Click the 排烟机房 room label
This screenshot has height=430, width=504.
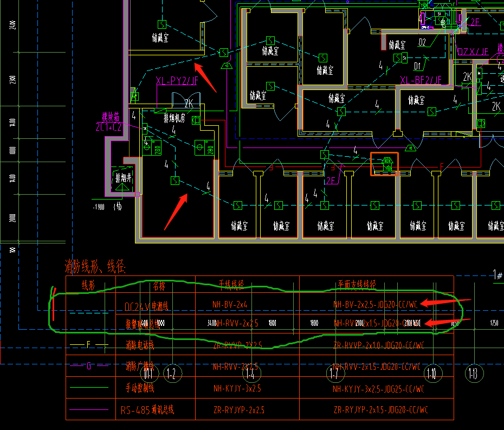pyautogui.click(x=175, y=118)
